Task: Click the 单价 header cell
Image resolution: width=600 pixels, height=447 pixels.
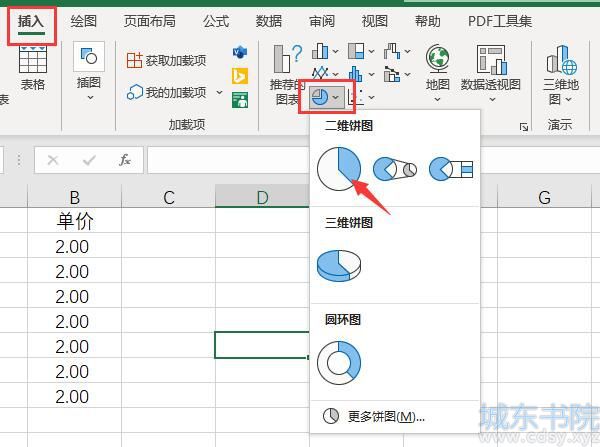Action: click(75, 221)
